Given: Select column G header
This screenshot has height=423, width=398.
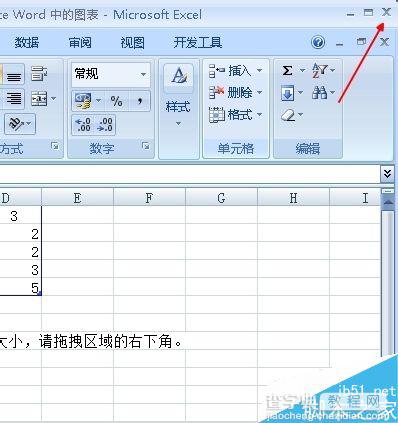Looking at the screenshot, I should coord(221,198).
